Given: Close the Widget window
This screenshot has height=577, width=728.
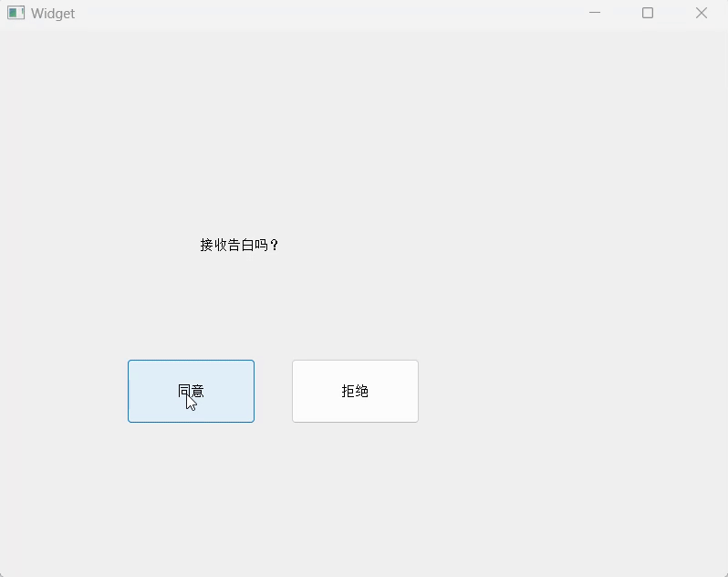Looking at the screenshot, I should [x=701, y=13].
